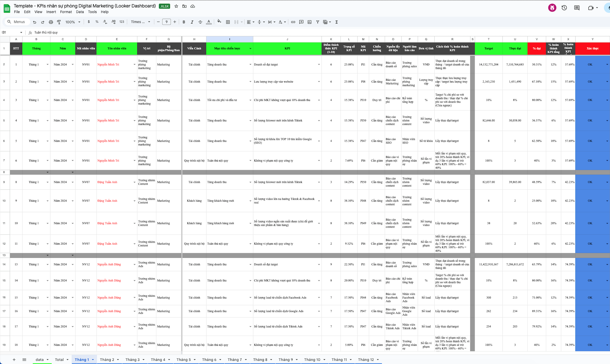Open the Format menu
Viewport: 610px width, 364px height.
66,12
